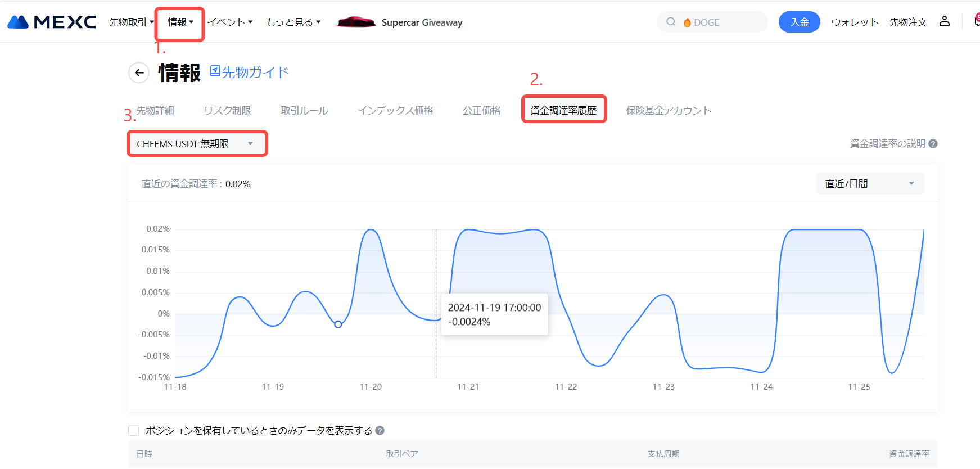
Task: Click the MEXC logo
Action: 51,22
